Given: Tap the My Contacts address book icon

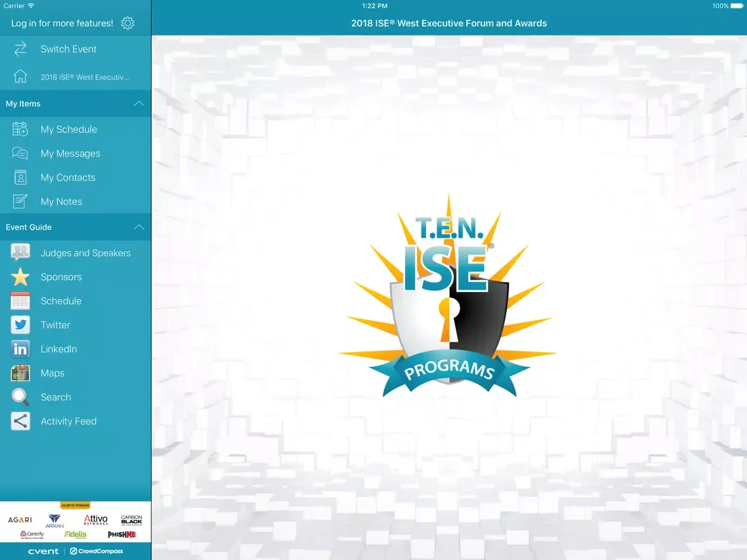Looking at the screenshot, I should pyautogui.click(x=20, y=177).
